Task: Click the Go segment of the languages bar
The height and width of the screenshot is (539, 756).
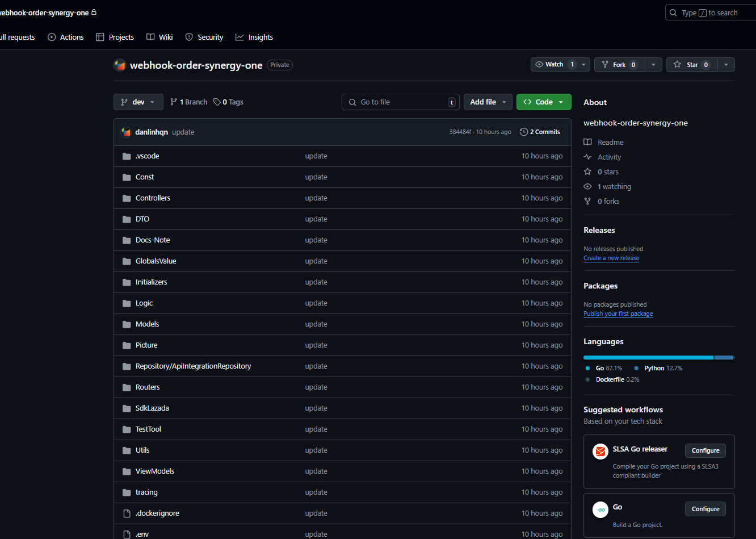Action: pyautogui.click(x=648, y=357)
